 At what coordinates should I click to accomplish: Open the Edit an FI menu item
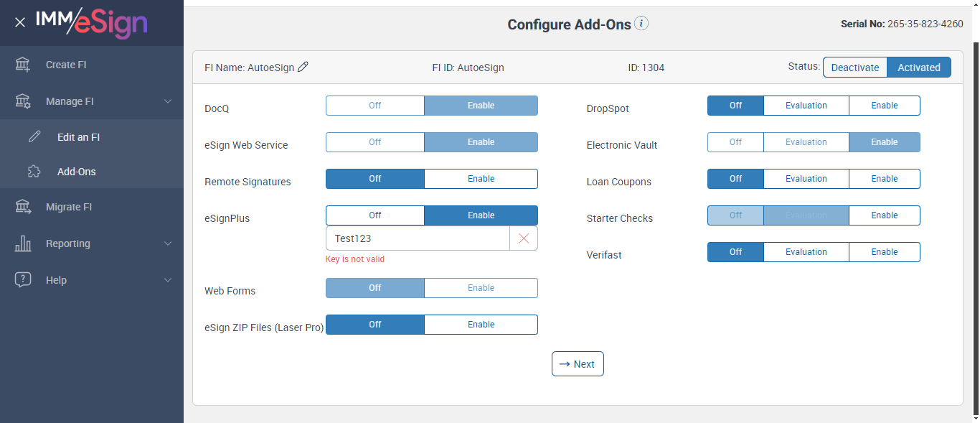point(78,137)
